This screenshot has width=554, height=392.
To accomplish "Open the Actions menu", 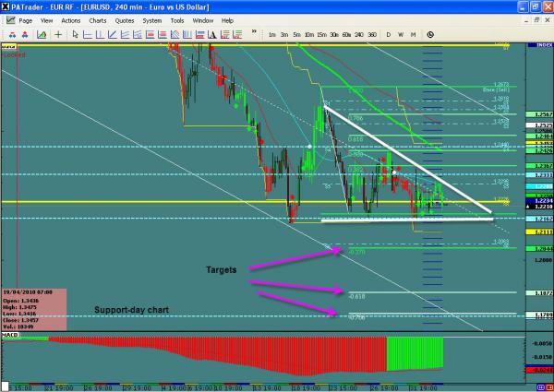I will tap(72, 18).
